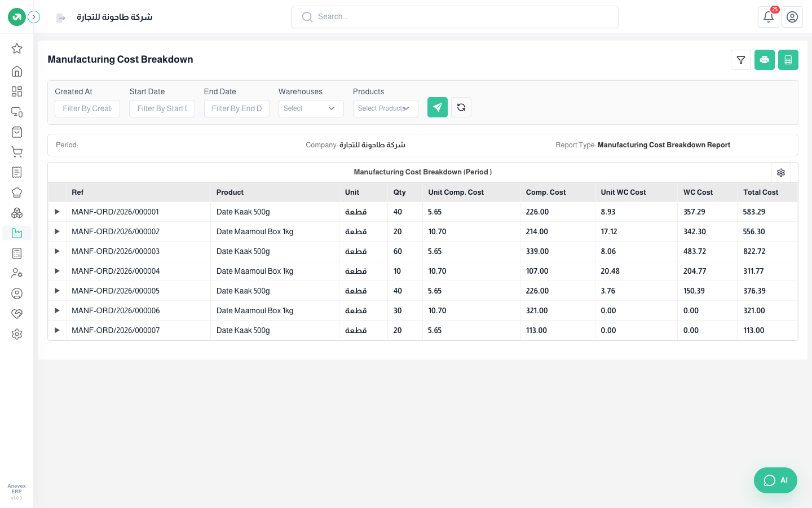This screenshot has height=508, width=812.
Task: Select MANF-ORD/2026/000004 reference text
Action: click(x=116, y=271)
